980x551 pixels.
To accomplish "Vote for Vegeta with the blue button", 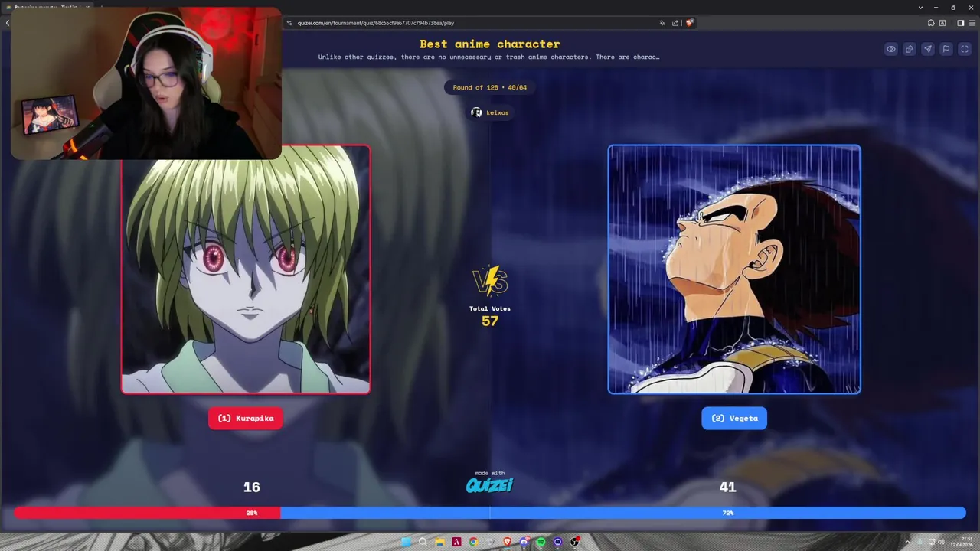I will coord(734,418).
